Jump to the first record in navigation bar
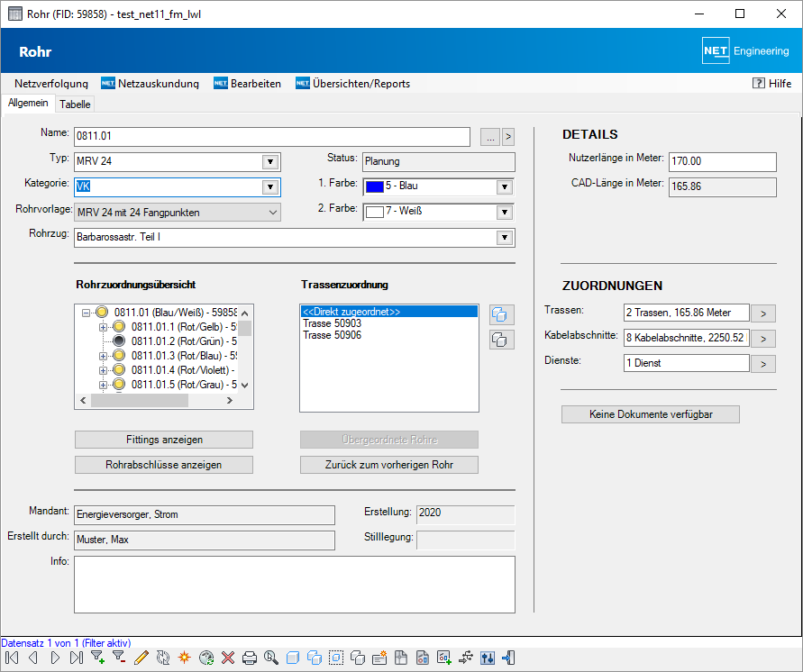Image resolution: width=803 pixels, height=672 pixels. (11, 658)
